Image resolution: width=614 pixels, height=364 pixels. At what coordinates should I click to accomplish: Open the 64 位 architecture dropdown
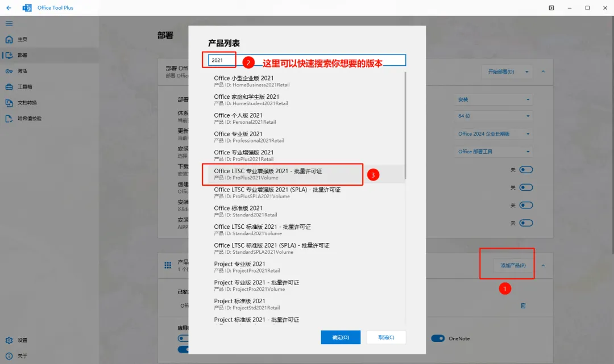(494, 116)
